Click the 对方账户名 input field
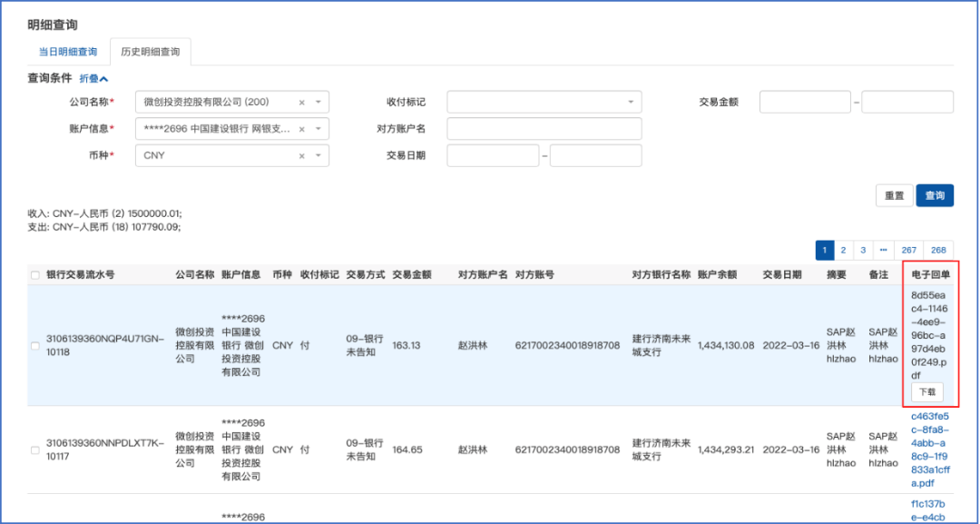980x524 pixels. coord(544,129)
